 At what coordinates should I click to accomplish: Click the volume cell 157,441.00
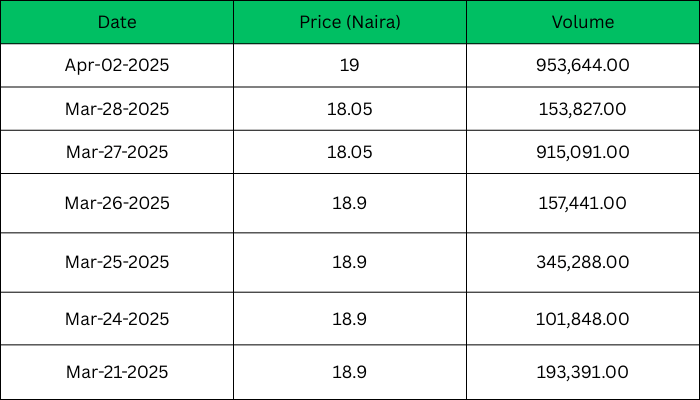pyautogui.click(x=583, y=203)
